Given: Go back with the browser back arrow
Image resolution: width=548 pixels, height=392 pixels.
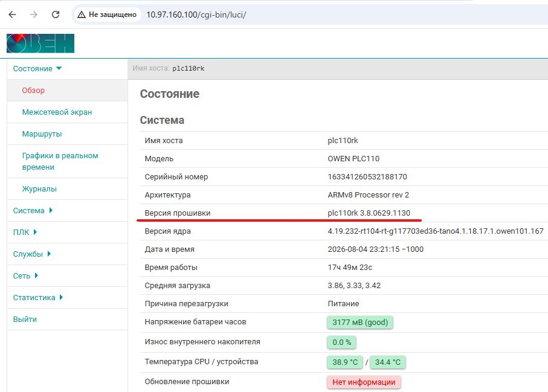Looking at the screenshot, I should point(12,14).
